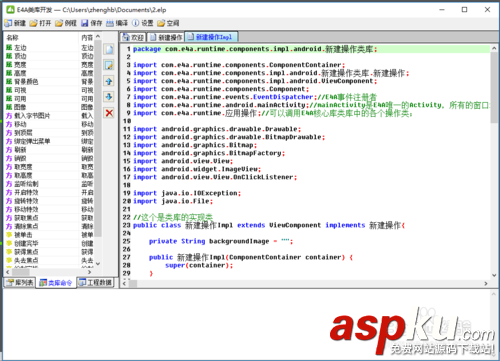Click the EventDispatcher import on line 7
The image size is (500, 361).
[255, 97]
